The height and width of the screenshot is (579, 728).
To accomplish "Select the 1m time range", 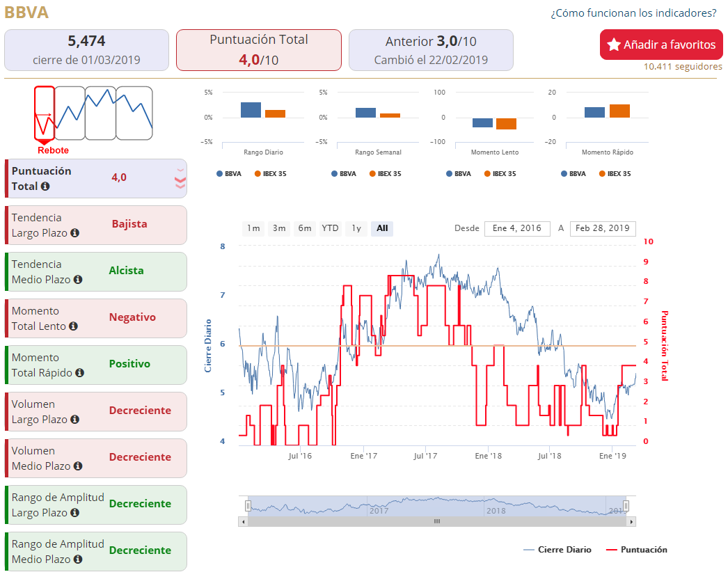I will click(x=253, y=228).
